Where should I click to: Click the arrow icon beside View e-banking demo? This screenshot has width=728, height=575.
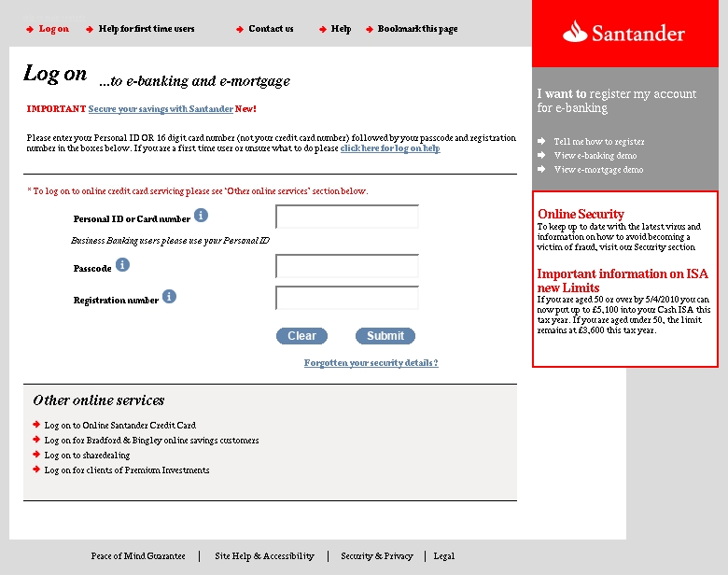pyautogui.click(x=541, y=155)
